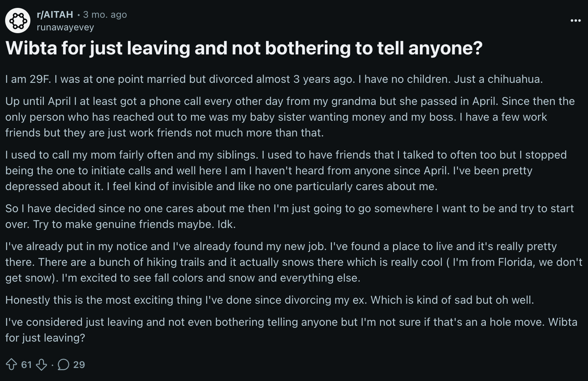The height and width of the screenshot is (381, 588).
Task: Click the r/AITAH community avatar icon
Action: pos(18,20)
